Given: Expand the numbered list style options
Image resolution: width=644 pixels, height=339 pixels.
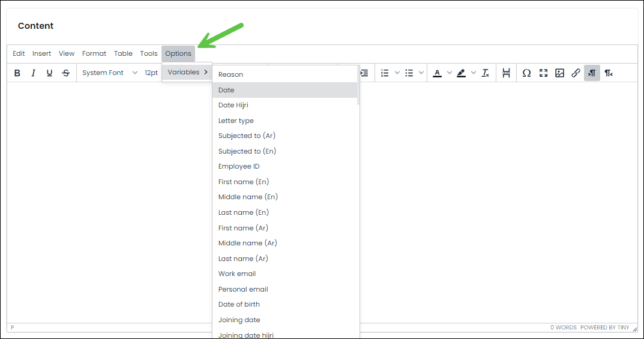Looking at the screenshot, I should click(397, 73).
